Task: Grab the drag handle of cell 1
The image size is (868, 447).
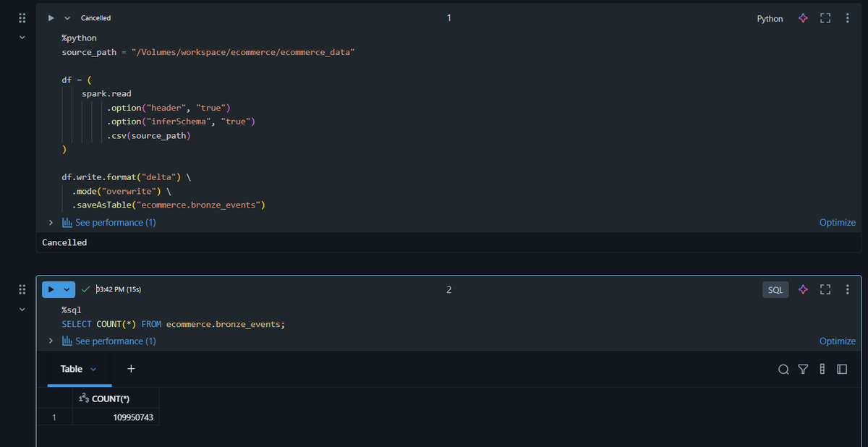Action: click(x=22, y=18)
